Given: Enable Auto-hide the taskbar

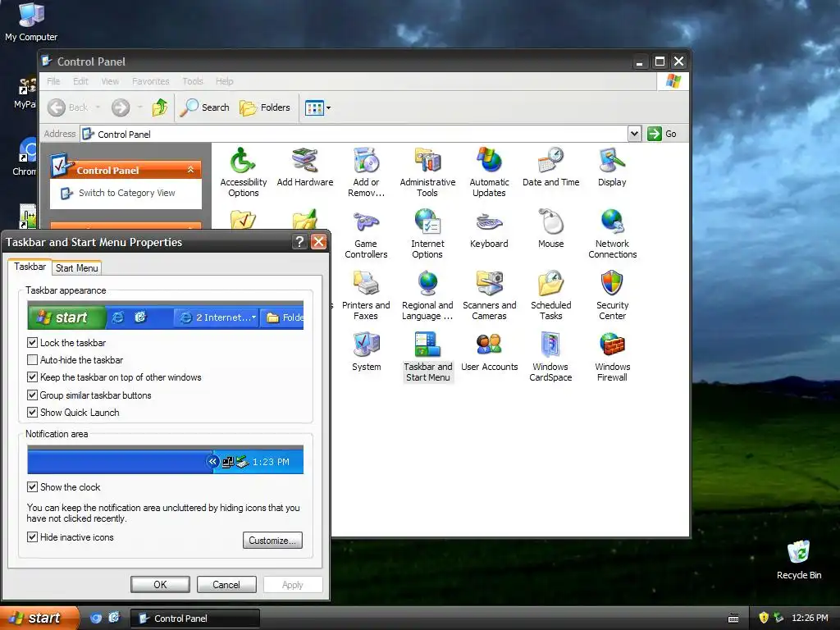Looking at the screenshot, I should pos(32,360).
